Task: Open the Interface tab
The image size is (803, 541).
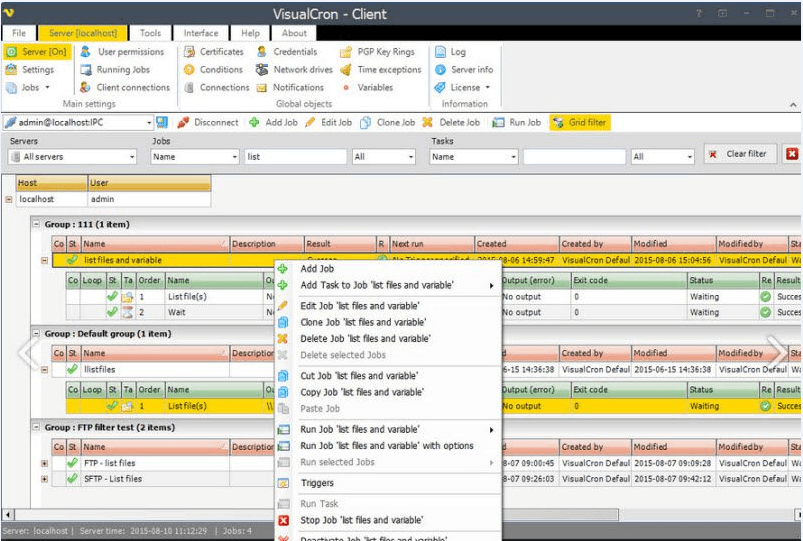Action: [x=201, y=33]
